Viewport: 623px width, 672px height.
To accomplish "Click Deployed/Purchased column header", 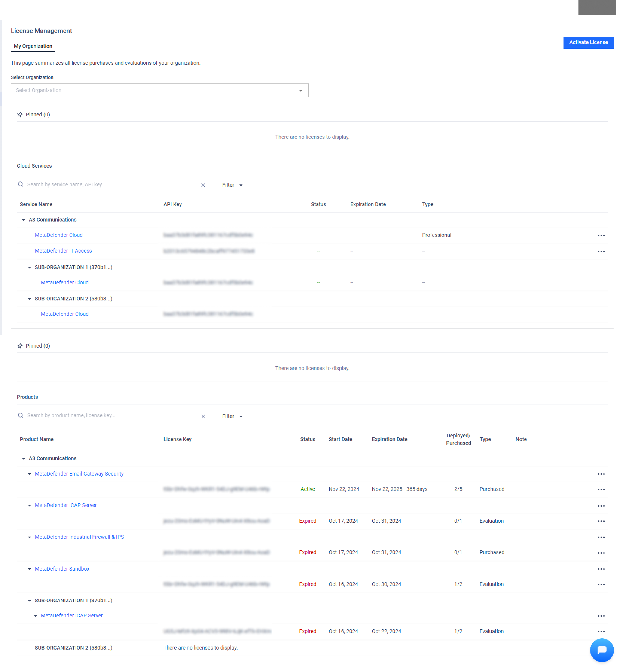I will coord(458,439).
